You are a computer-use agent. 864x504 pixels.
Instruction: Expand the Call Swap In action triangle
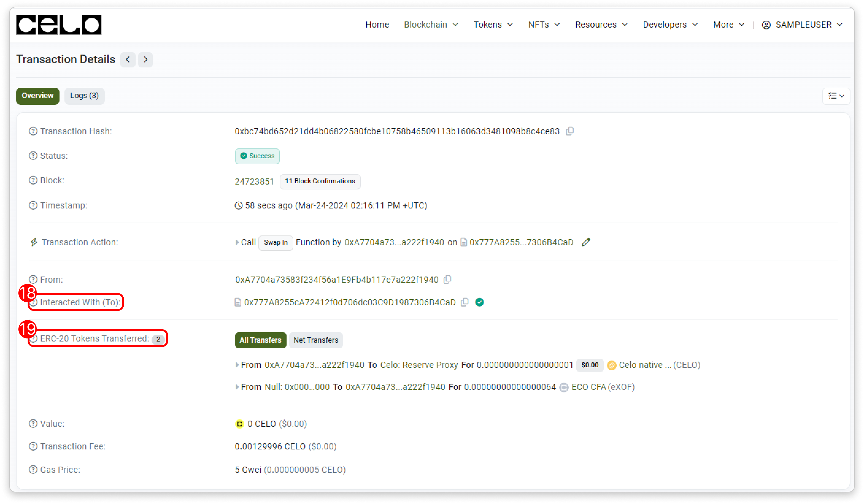(x=237, y=242)
